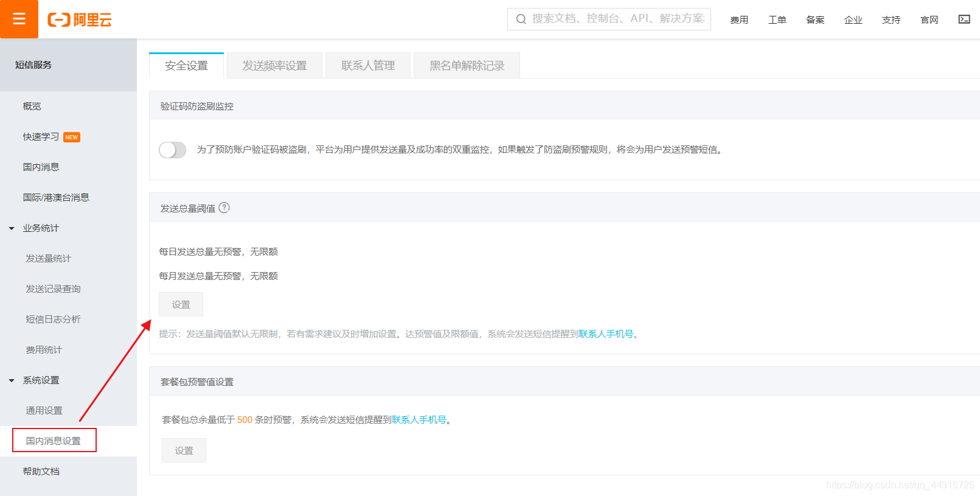Open 快速学习 in the sidebar
The image size is (980, 496).
[41, 137]
